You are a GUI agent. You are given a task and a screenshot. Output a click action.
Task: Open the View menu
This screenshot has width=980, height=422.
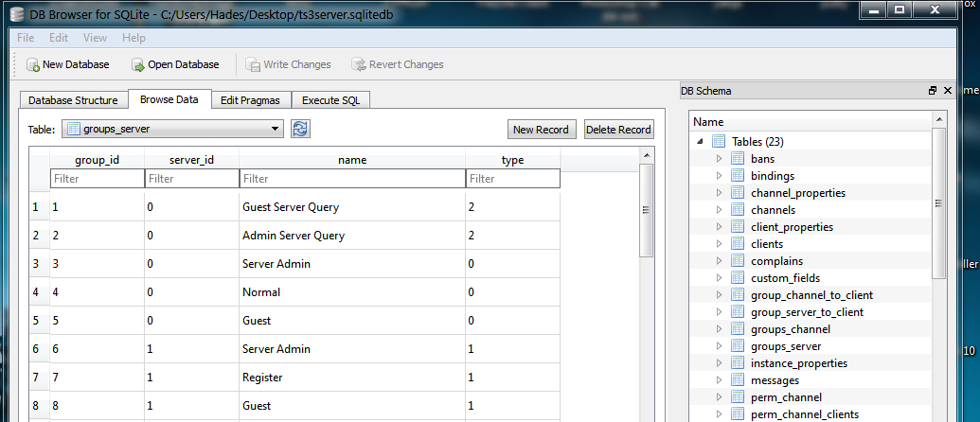click(x=95, y=38)
